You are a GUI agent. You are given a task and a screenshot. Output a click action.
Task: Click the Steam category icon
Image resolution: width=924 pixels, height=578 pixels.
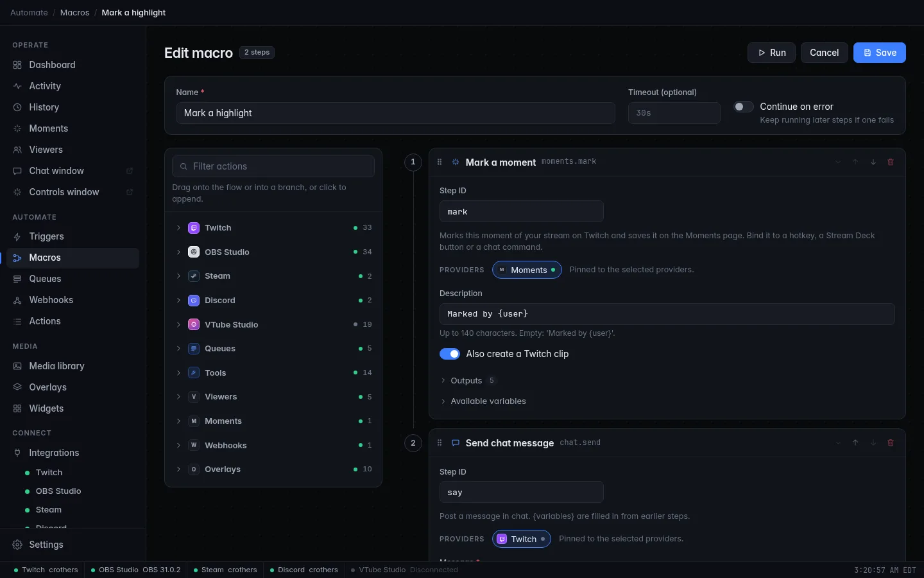(x=194, y=276)
